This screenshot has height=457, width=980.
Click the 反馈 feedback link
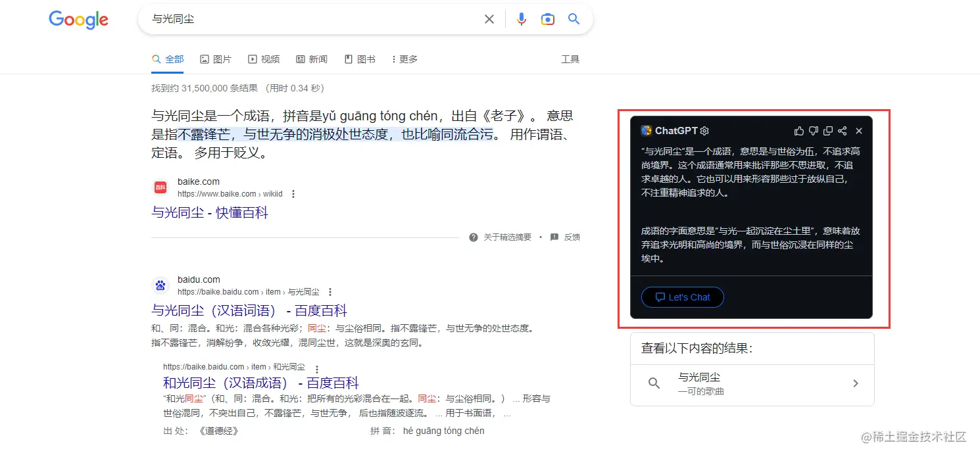tap(572, 237)
